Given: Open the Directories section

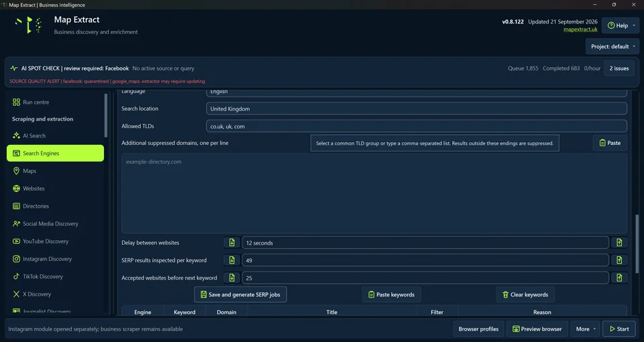Looking at the screenshot, I should point(55,206).
